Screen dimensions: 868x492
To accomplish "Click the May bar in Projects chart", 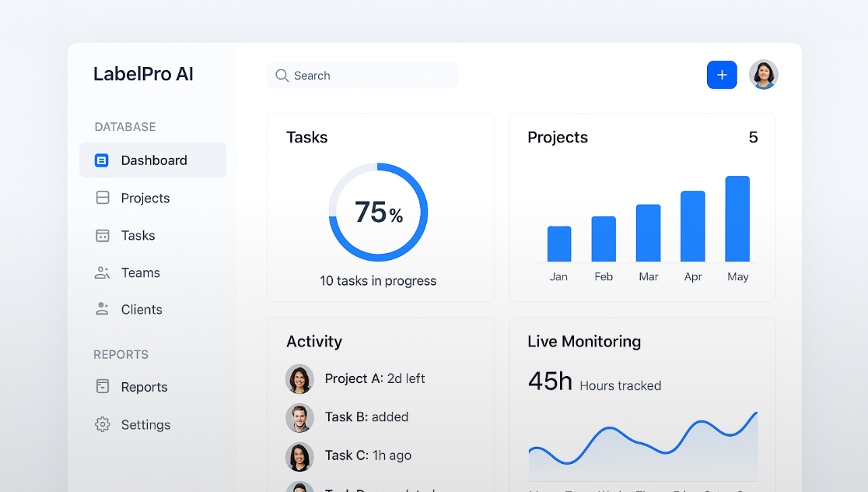I will click(x=737, y=219).
